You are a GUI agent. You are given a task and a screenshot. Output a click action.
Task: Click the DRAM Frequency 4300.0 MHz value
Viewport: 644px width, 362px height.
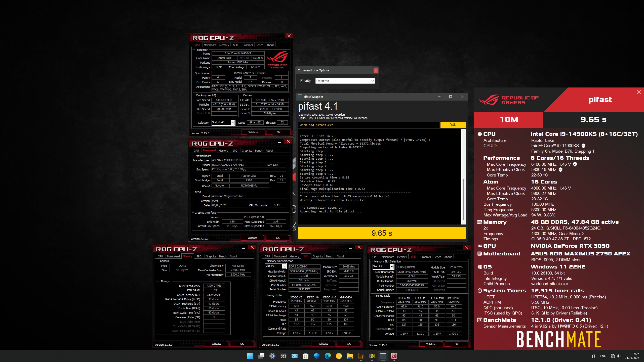[214, 286]
